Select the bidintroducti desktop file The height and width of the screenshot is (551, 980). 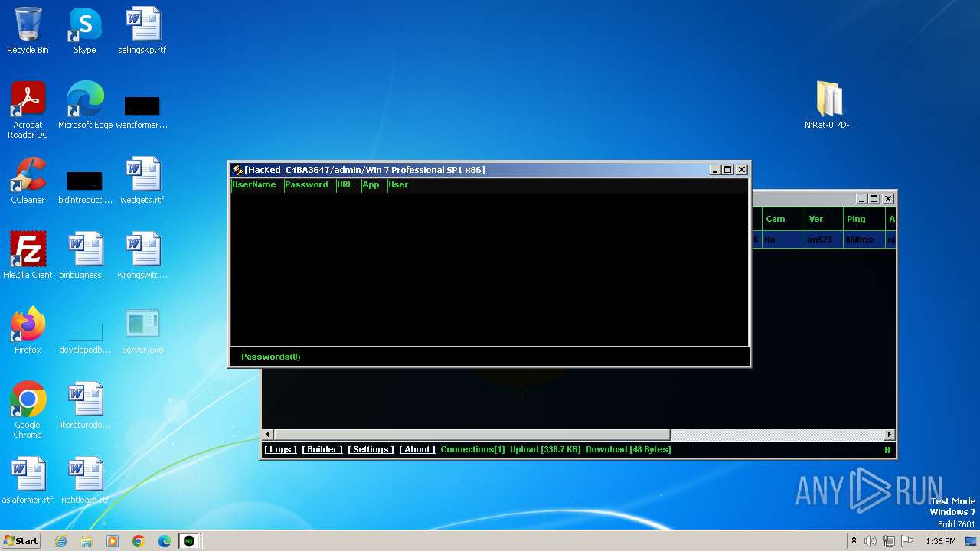[85, 187]
